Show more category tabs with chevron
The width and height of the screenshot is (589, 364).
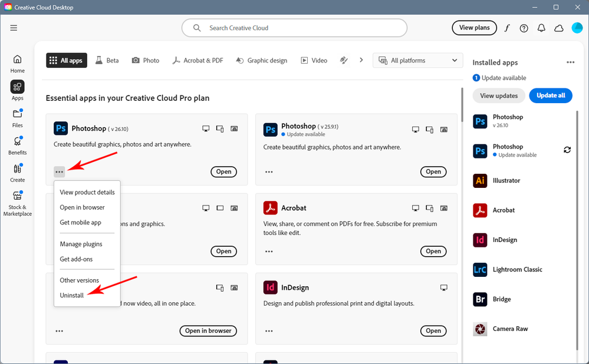pyautogui.click(x=361, y=60)
